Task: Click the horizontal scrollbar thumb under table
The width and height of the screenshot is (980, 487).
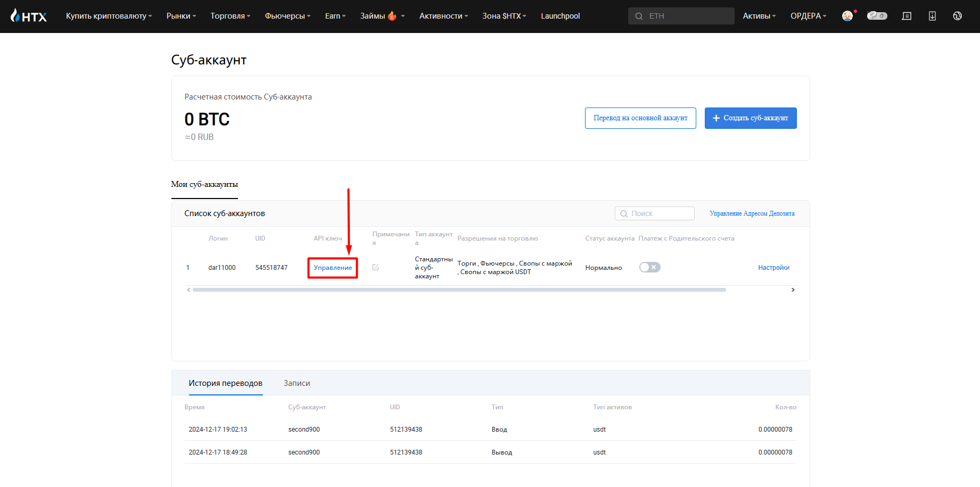Action: pyautogui.click(x=459, y=290)
